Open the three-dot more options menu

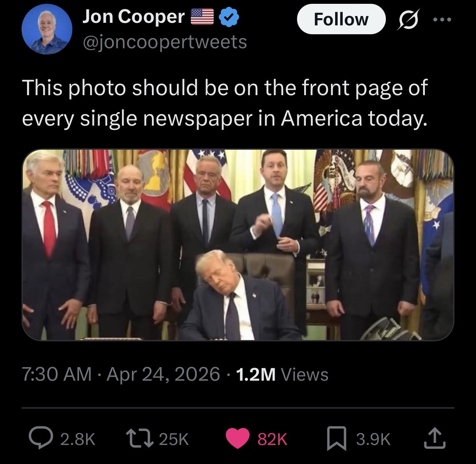[442, 19]
